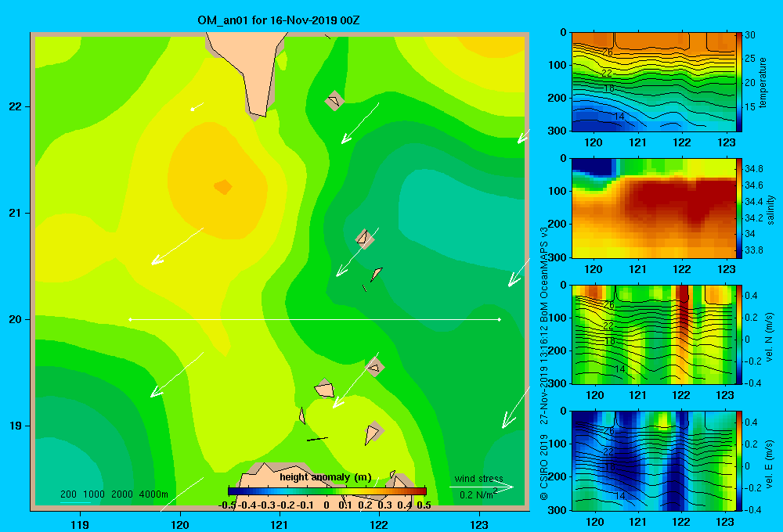783x532 pixels.
Task: Click the orange peak anomaly patch near 21.3N
Action: click(x=223, y=187)
